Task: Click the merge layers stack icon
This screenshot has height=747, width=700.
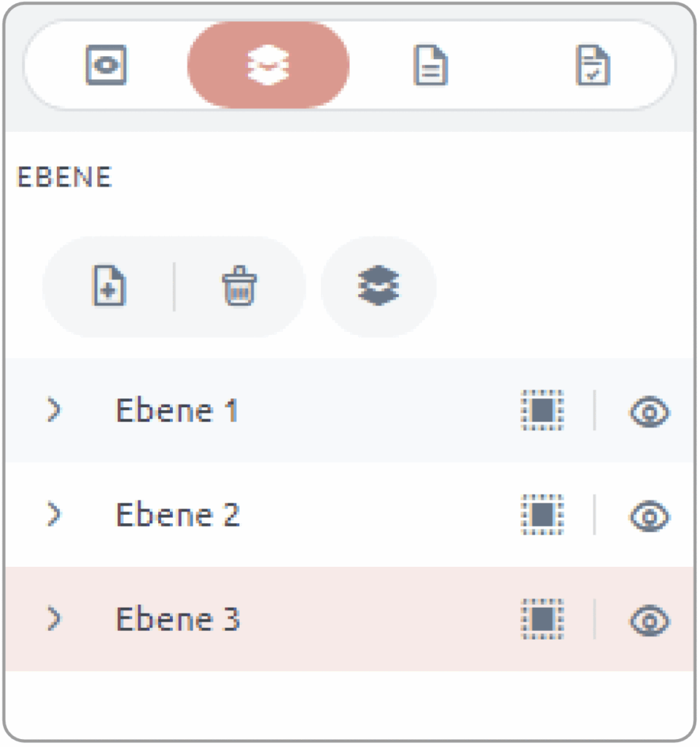Action: pos(378,286)
